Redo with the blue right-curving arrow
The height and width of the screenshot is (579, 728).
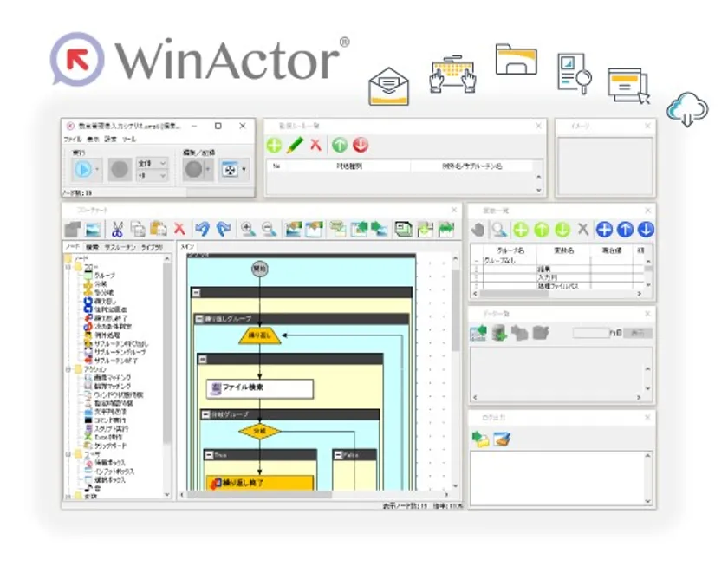tap(224, 229)
